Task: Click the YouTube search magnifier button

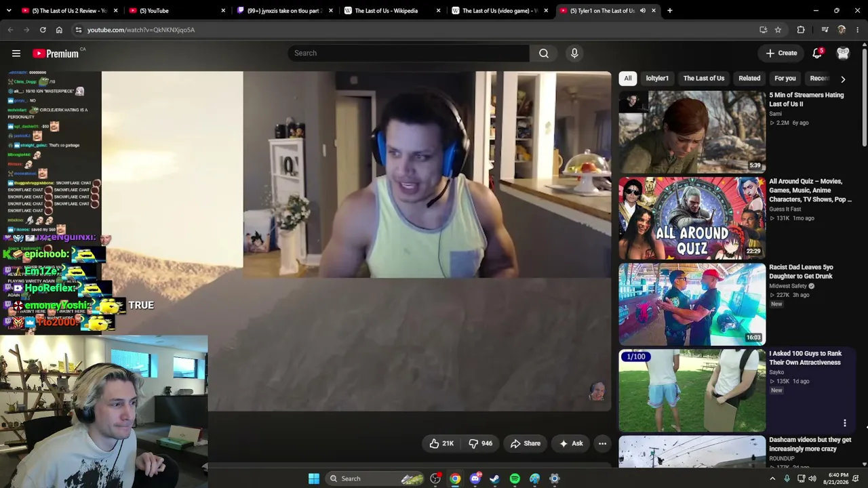Action: click(544, 54)
